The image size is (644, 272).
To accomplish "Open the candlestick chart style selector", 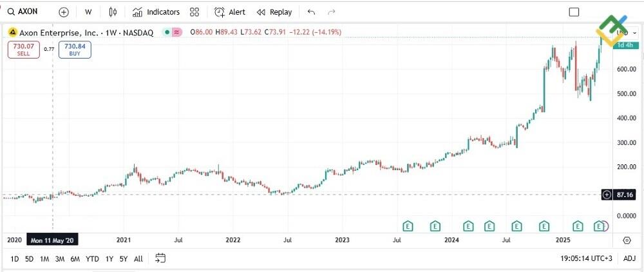I will point(113,12).
